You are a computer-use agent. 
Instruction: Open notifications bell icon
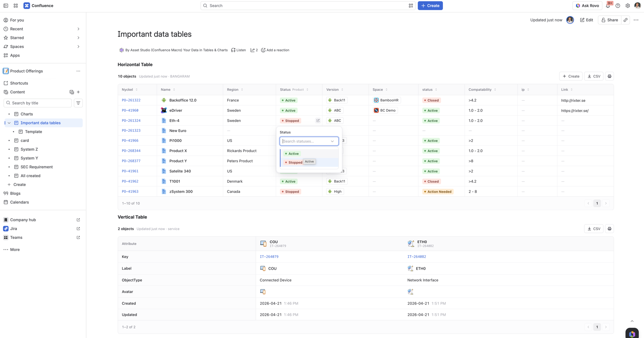click(608, 6)
